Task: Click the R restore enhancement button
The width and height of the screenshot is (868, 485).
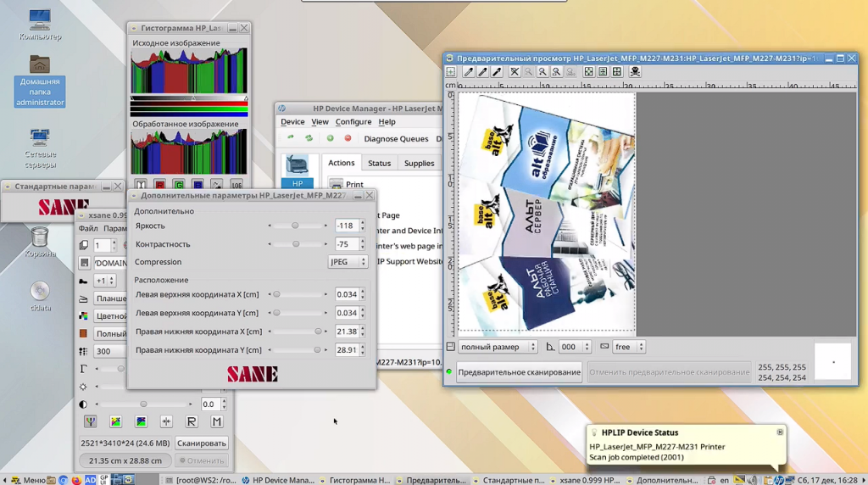Action: tap(192, 422)
